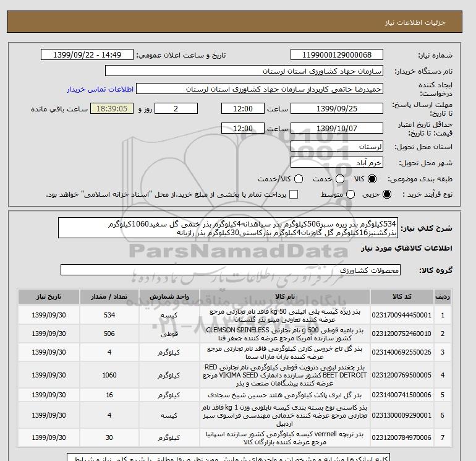Select the کالا radio button

click(372, 179)
